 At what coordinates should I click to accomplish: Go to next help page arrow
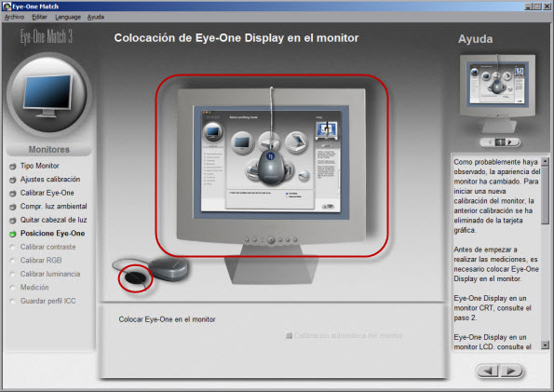(x=510, y=142)
